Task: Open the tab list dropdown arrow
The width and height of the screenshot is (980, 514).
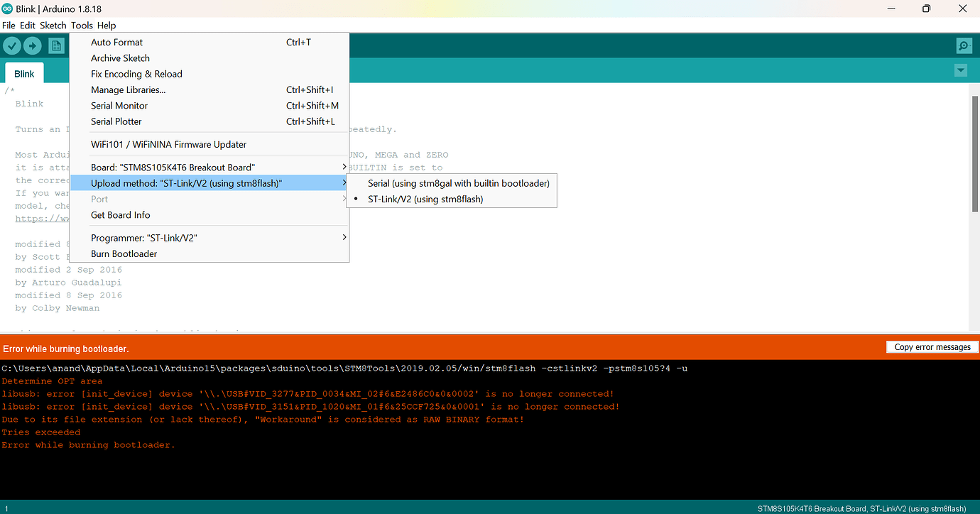Action: click(960, 70)
